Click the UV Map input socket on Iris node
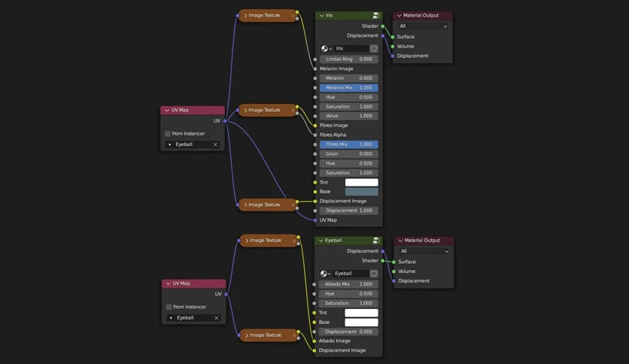 315,220
